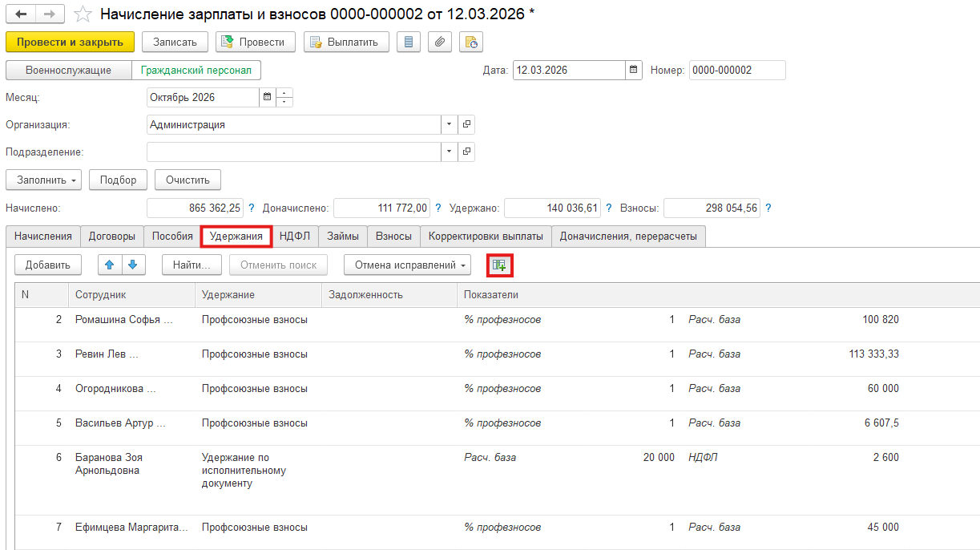Open the Займы tab
Image resolution: width=980 pixels, height=550 pixels.
(343, 237)
